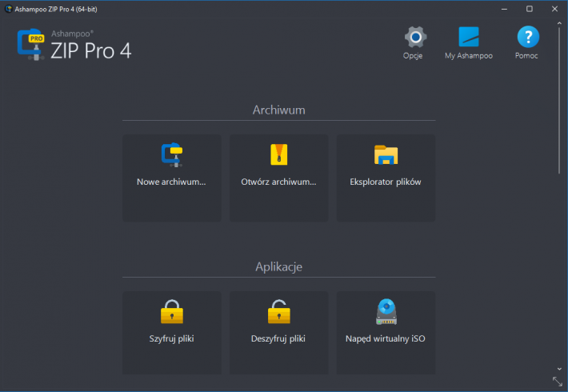The width and height of the screenshot is (568, 392).
Task: Click the Pomoc text label
Action: [x=526, y=56]
